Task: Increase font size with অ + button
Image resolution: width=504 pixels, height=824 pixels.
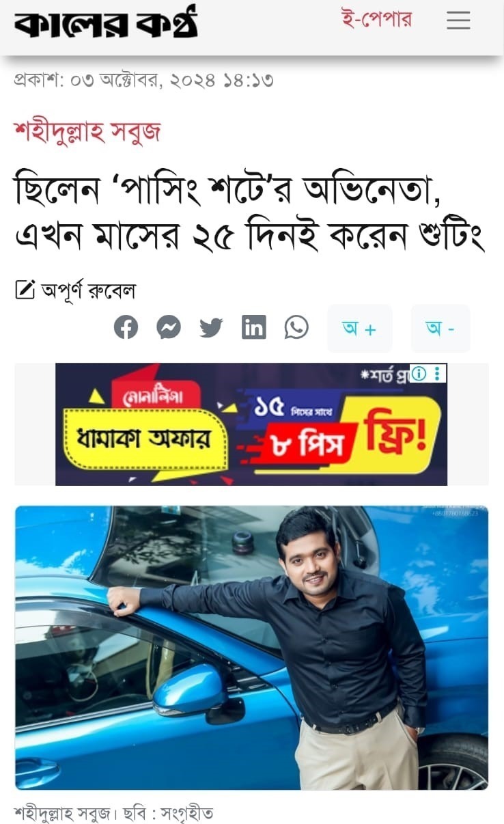Action: click(x=360, y=329)
